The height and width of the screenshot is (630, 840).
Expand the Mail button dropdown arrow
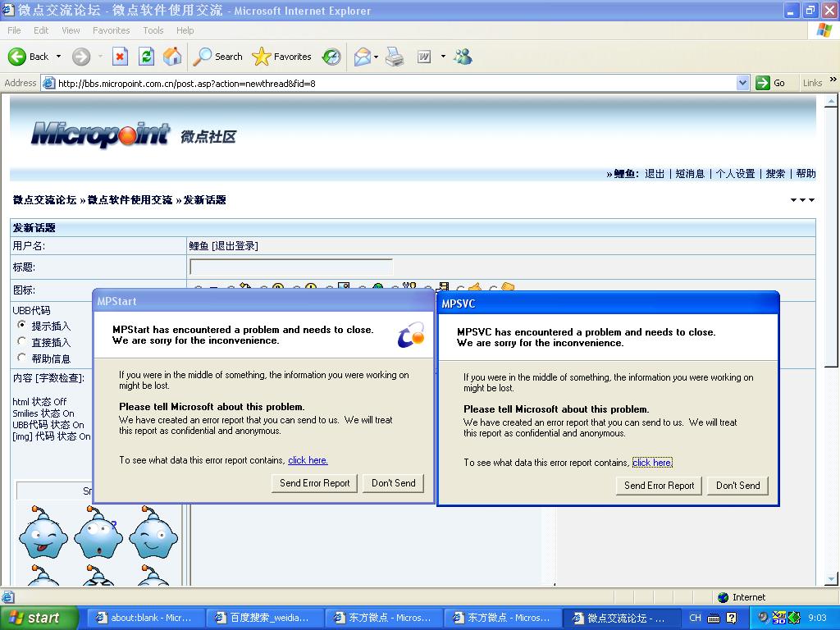[376, 57]
